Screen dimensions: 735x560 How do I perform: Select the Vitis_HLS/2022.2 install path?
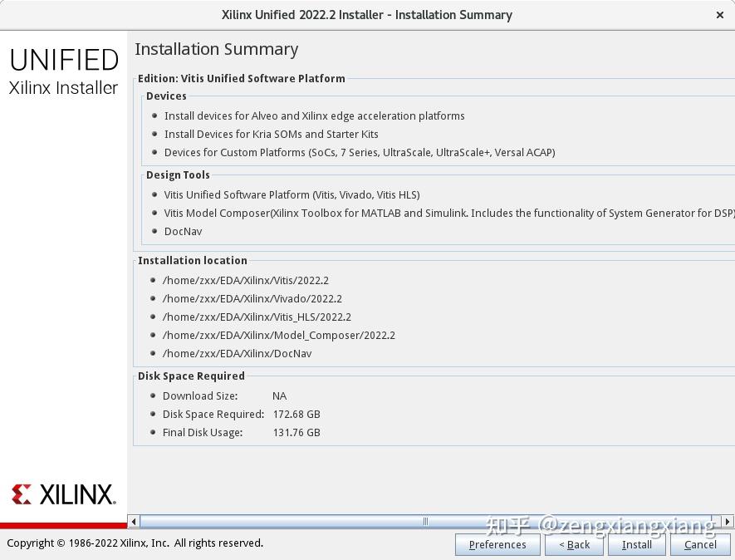click(257, 317)
